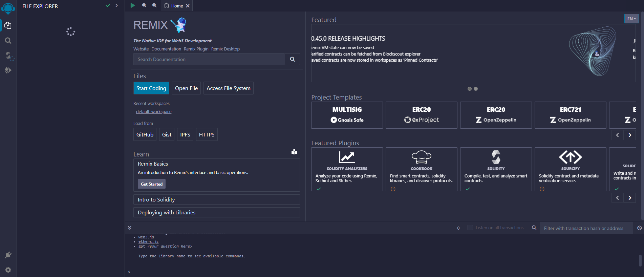Focus the transaction hash filter field
Image resolution: width=644 pixels, height=277 pixels.
[586, 228]
